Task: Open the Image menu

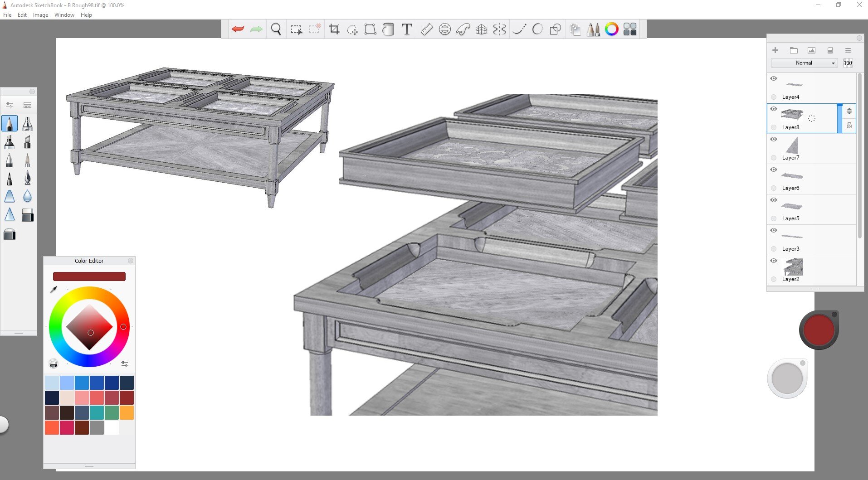Action: (40, 15)
